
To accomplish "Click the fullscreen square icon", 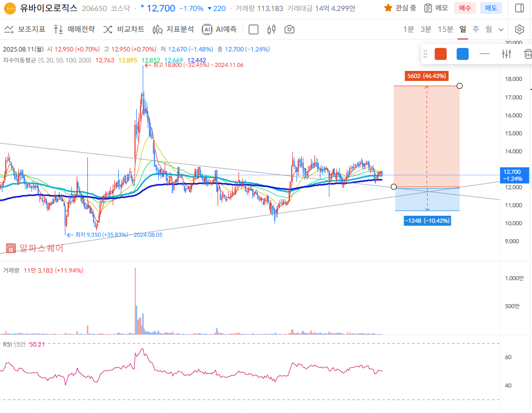I will click(x=254, y=29).
